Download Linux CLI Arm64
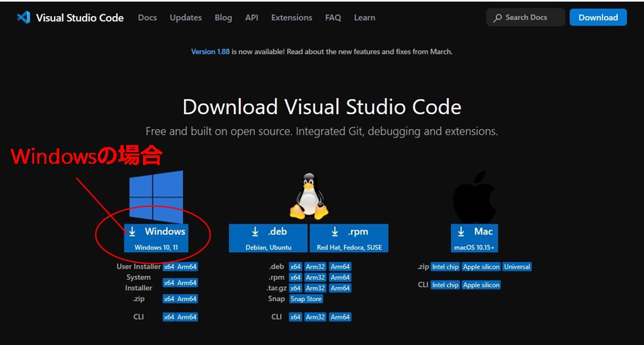 tap(340, 317)
